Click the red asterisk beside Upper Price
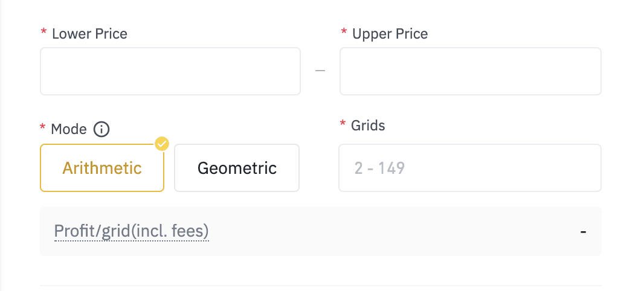The image size is (644, 291). click(344, 33)
